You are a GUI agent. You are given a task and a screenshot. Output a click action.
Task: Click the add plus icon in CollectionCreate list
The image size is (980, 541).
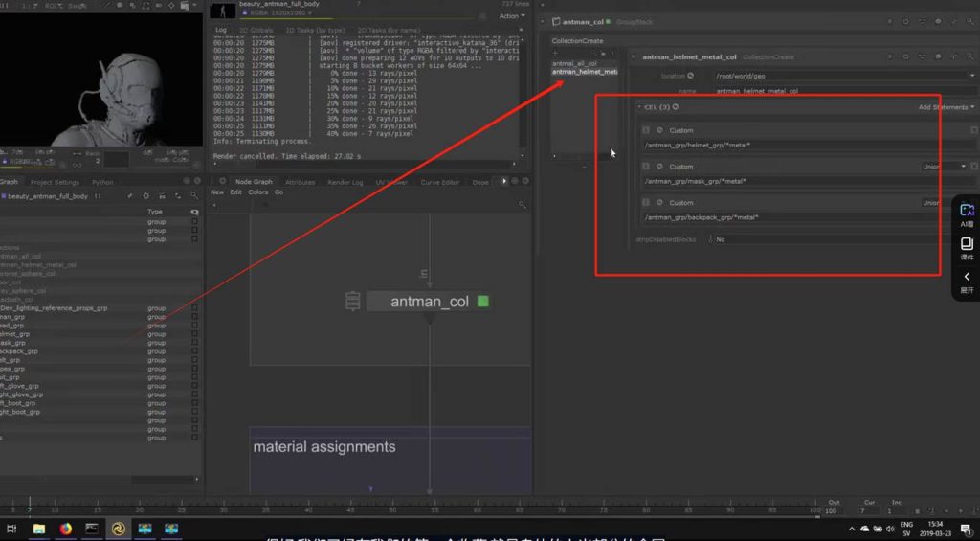[592, 54]
